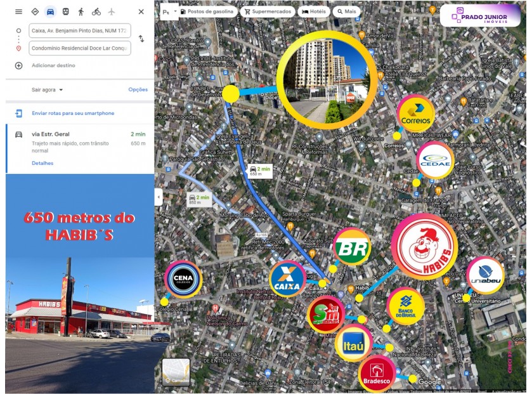Select driving travel mode
Screen dimensions: 532x394
pos(50,11)
